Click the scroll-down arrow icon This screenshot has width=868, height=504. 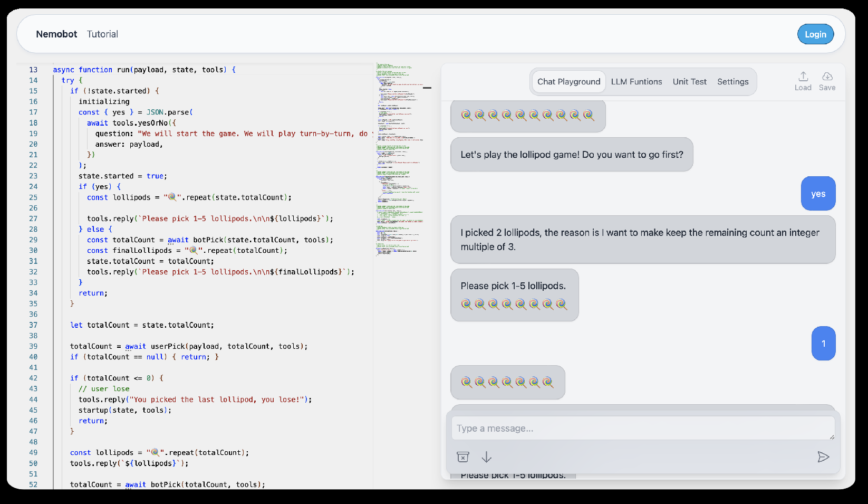click(486, 457)
